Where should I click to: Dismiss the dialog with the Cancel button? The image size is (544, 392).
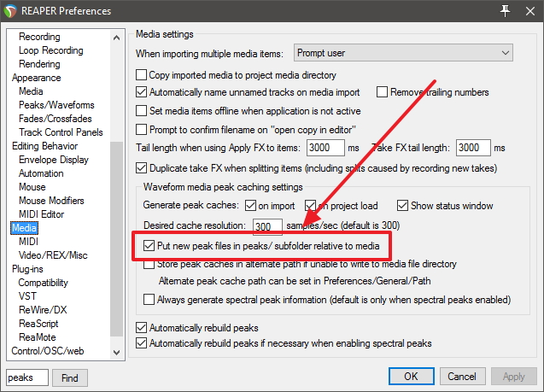coord(462,377)
